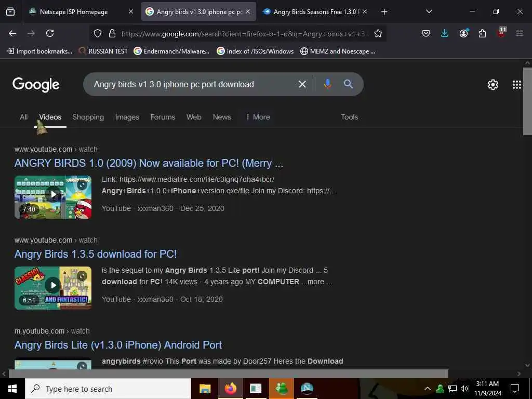This screenshot has width=532, height=399.
Task: Open a new browser tab
Action: pos(384,12)
